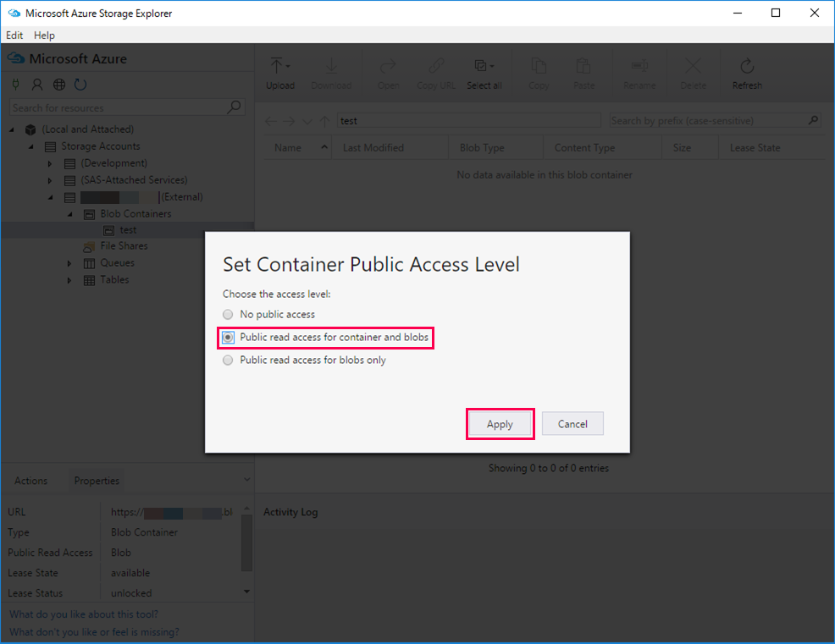This screenshot has width=835, height=644.
Task: Collapse the Storage Accounts node
Action: [x=30, y=146]
